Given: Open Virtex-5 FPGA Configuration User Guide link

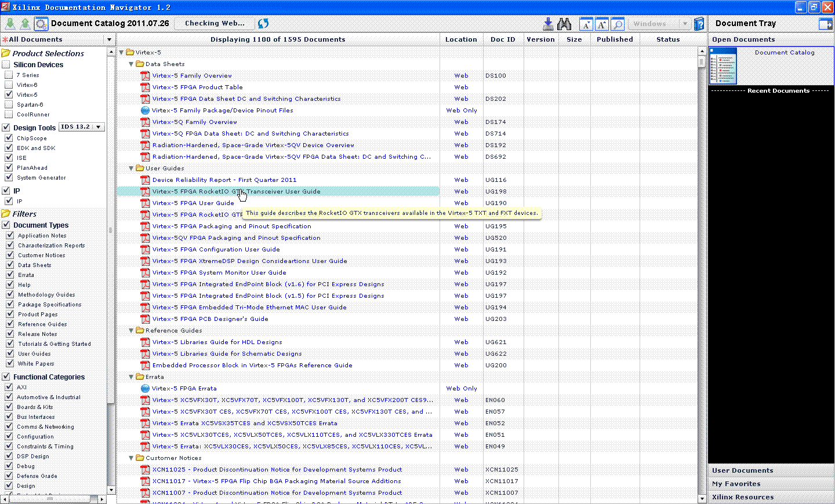Looking at the screenshot, I should [x=216, y=250].
